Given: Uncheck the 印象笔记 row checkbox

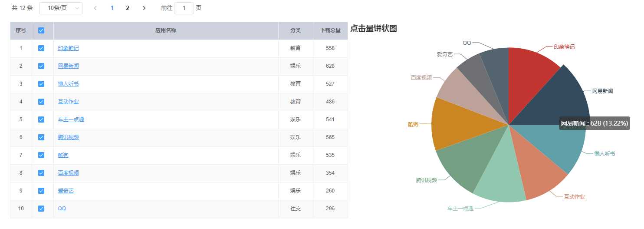Looking at the screenshot, I should 41,48.
